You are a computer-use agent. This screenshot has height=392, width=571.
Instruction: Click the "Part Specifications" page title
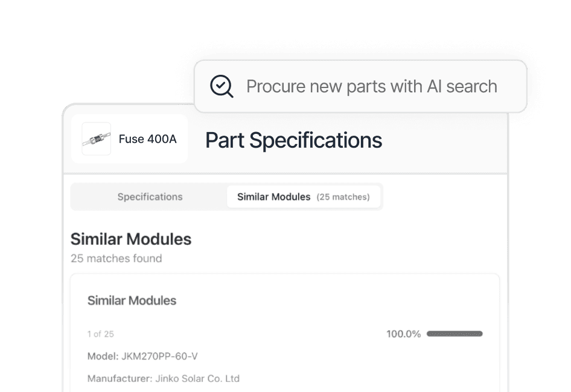click(293, 140)
